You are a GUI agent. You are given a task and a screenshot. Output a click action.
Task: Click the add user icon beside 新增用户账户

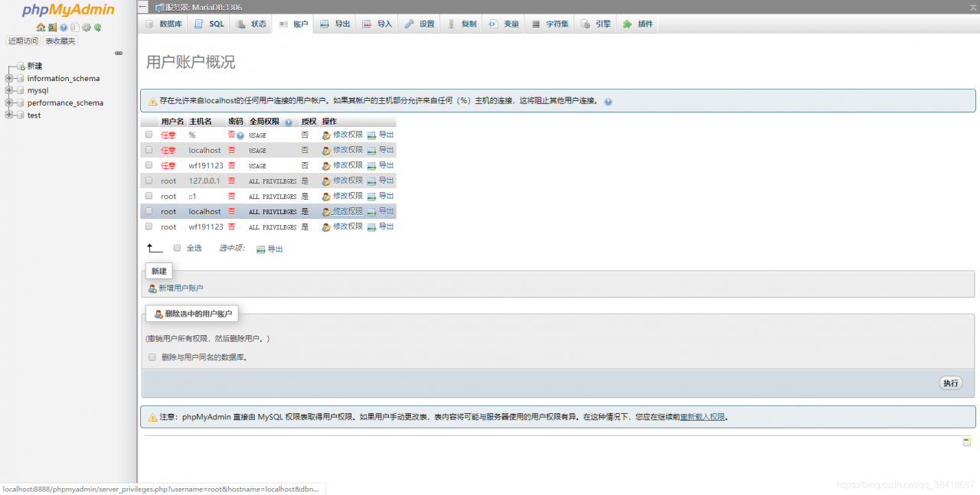152,288
